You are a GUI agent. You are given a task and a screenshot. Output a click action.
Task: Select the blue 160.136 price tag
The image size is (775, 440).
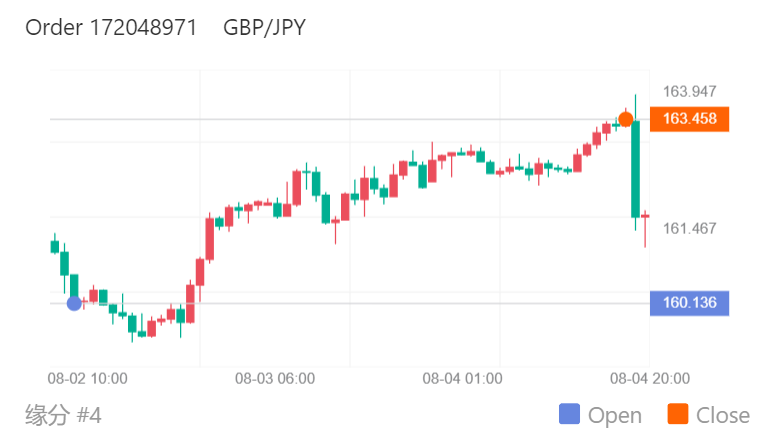(x=689, y=302)
